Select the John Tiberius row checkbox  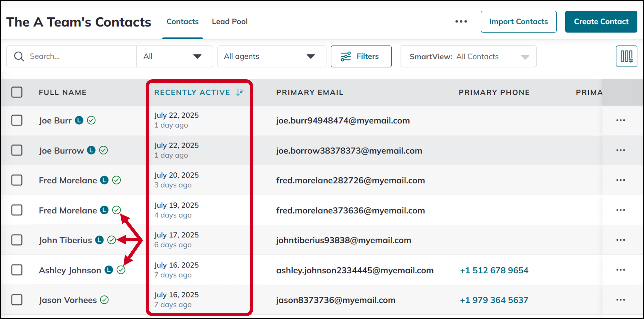(x=17, y=240)
